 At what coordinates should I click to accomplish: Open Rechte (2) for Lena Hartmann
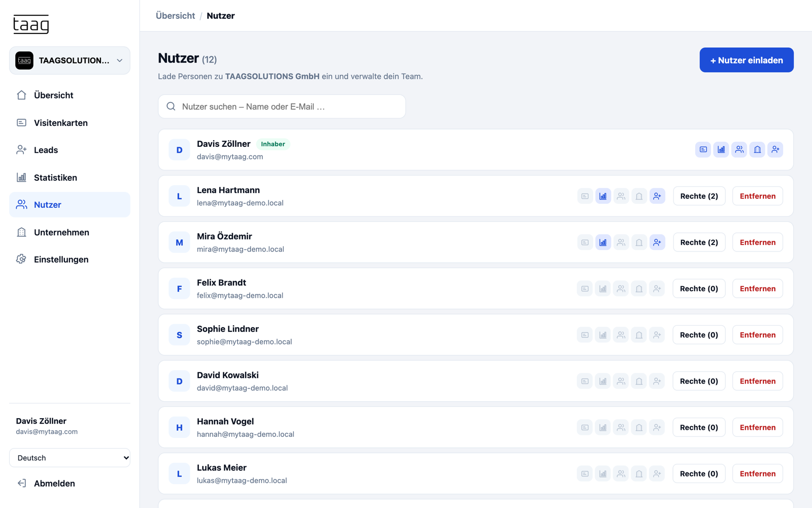pyautogui.click(x=699, y=196)
